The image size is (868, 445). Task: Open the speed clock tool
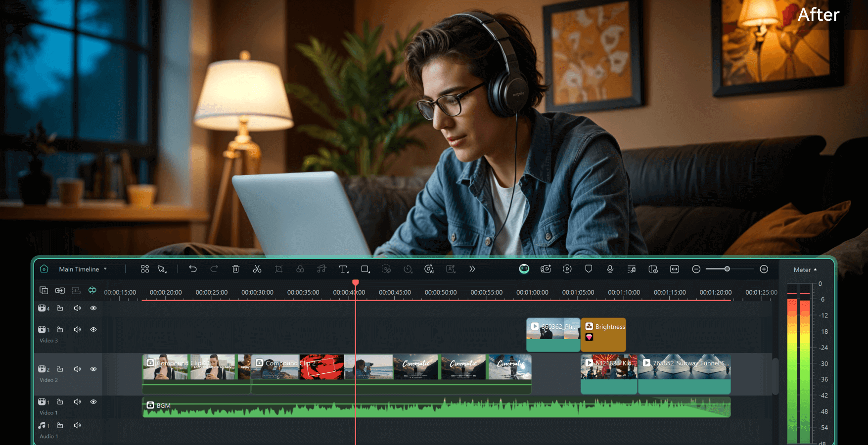(x=408, y=269)
